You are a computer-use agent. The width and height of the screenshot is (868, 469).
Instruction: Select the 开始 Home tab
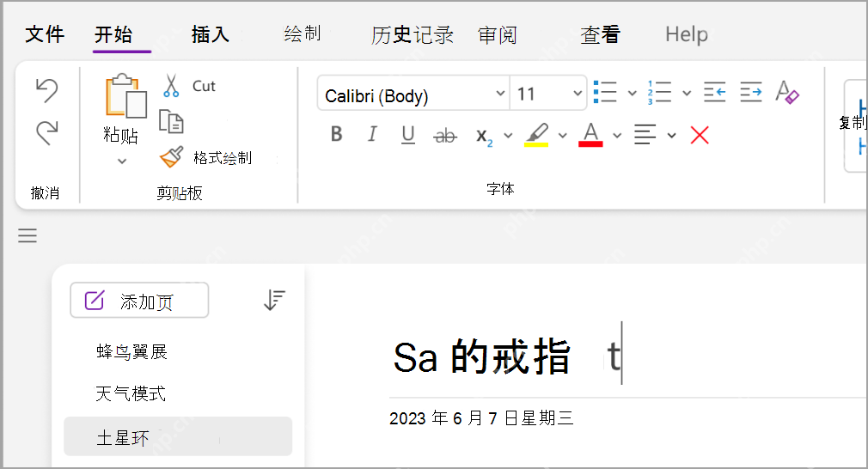[113, 34]
